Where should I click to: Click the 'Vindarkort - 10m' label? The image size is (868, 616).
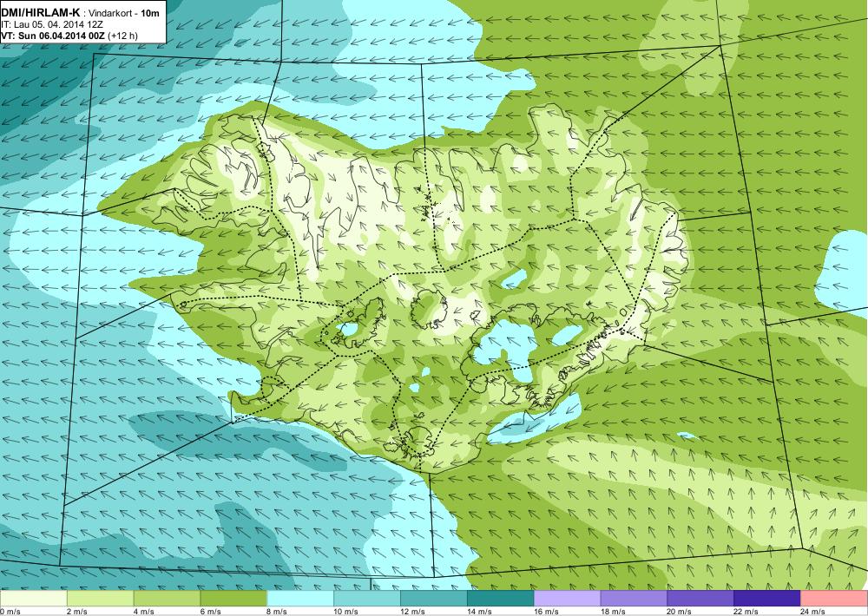(123, 14)
